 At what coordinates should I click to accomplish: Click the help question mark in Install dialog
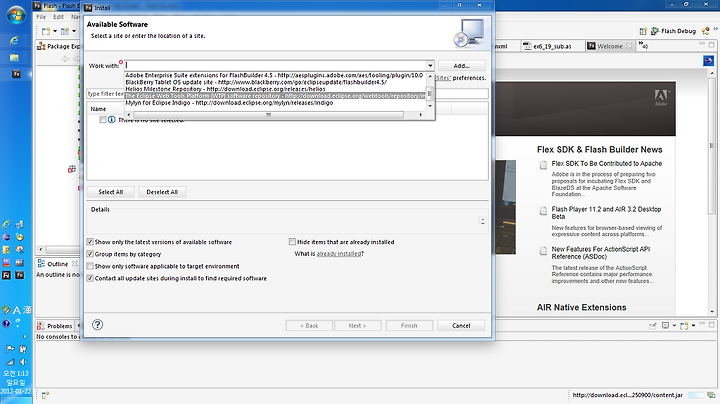pos(97,325)
